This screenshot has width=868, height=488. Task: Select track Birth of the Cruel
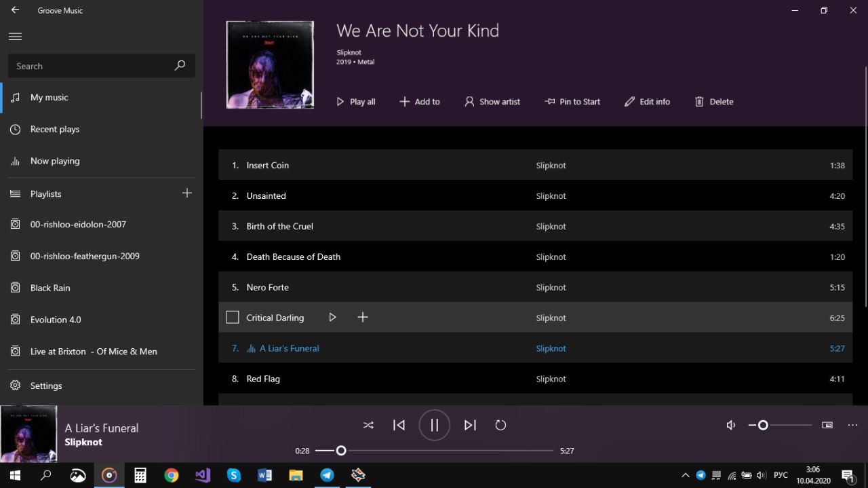tap(535, 226)
